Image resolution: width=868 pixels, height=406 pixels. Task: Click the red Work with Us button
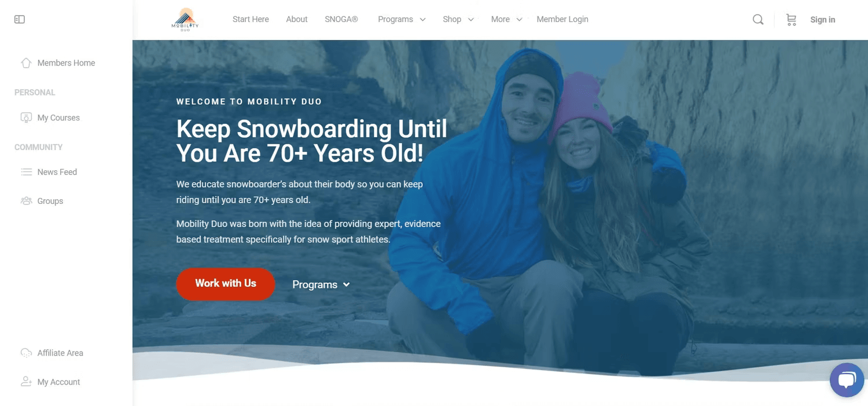(226, 284)
